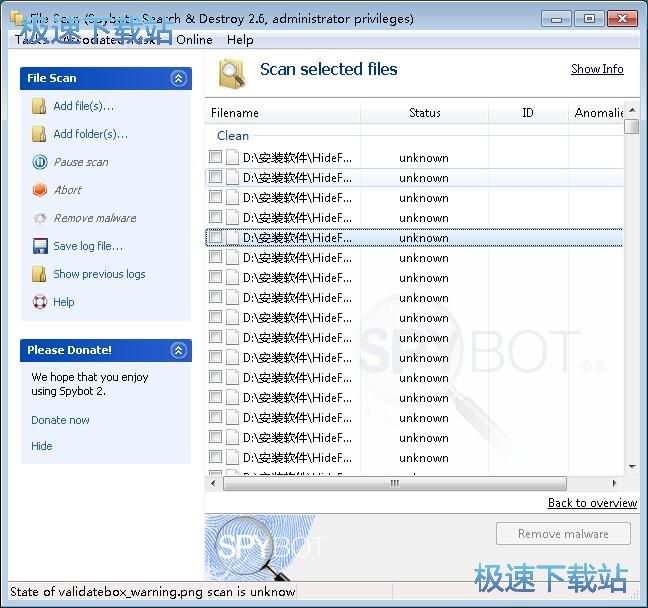The image size is (648, 608).
Task: Sort by the Filename column header
Action: pos(283,113)
